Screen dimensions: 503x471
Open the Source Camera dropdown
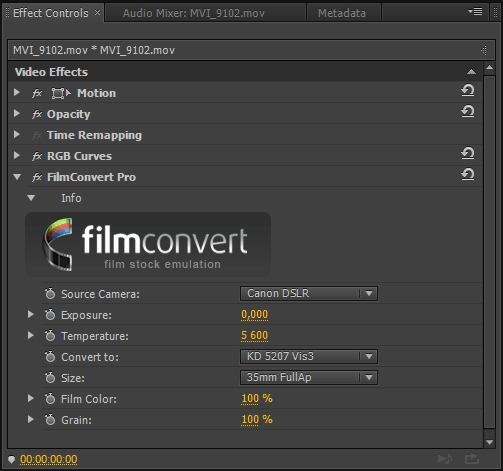tap(309, 293)
